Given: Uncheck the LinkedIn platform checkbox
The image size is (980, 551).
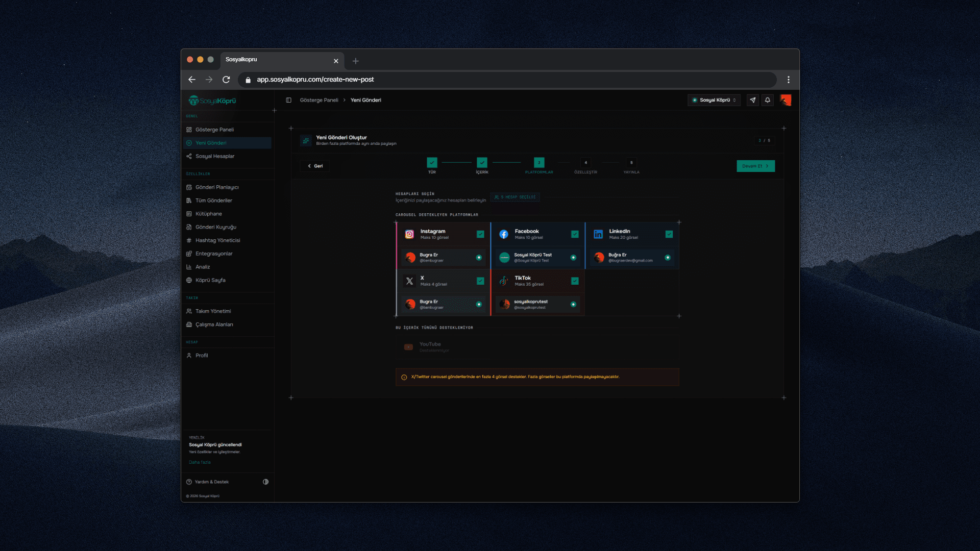Looking at the screenshot, I should tap(669, 234).
